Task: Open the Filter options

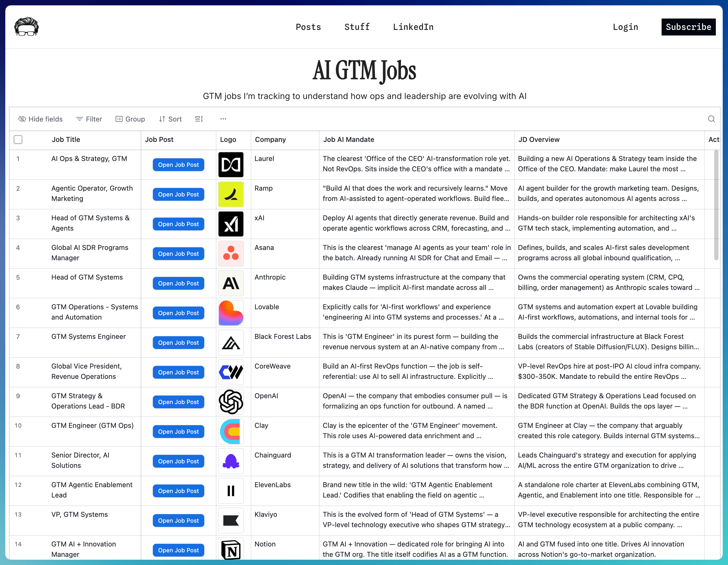Action: pyautogui.click(x=89, y=119)
